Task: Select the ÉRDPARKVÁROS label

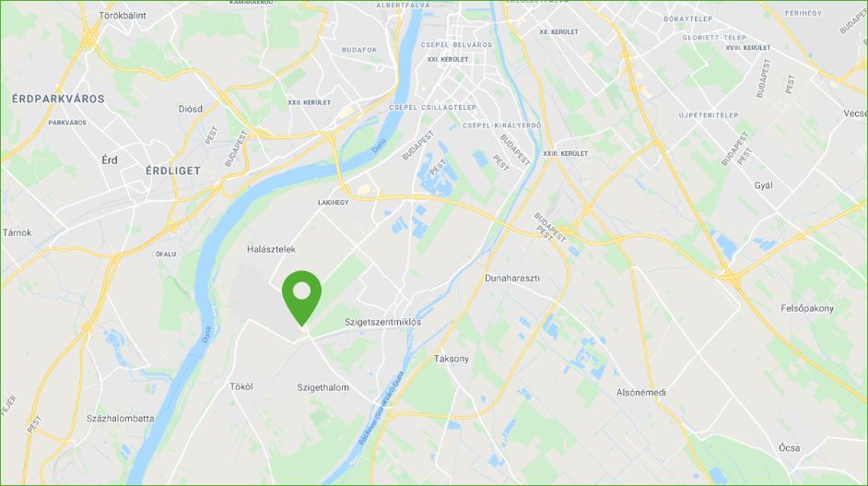Action: point(58,99)
